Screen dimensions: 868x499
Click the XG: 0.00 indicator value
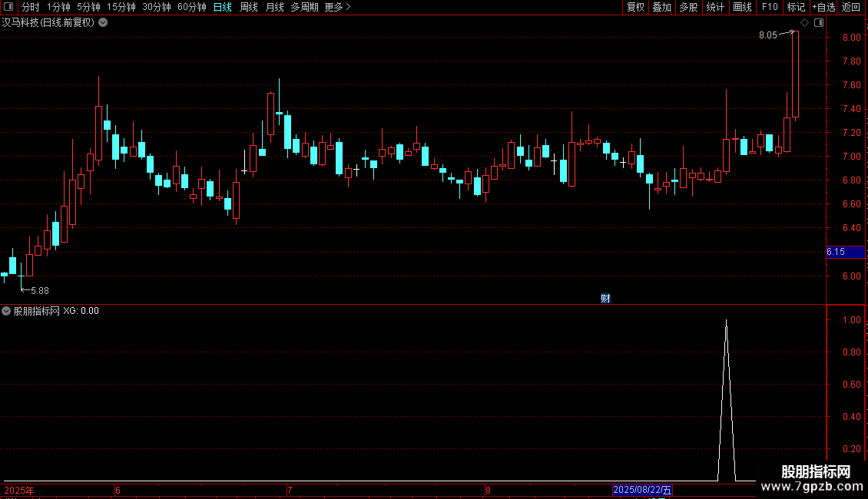[x=81, y=311]
